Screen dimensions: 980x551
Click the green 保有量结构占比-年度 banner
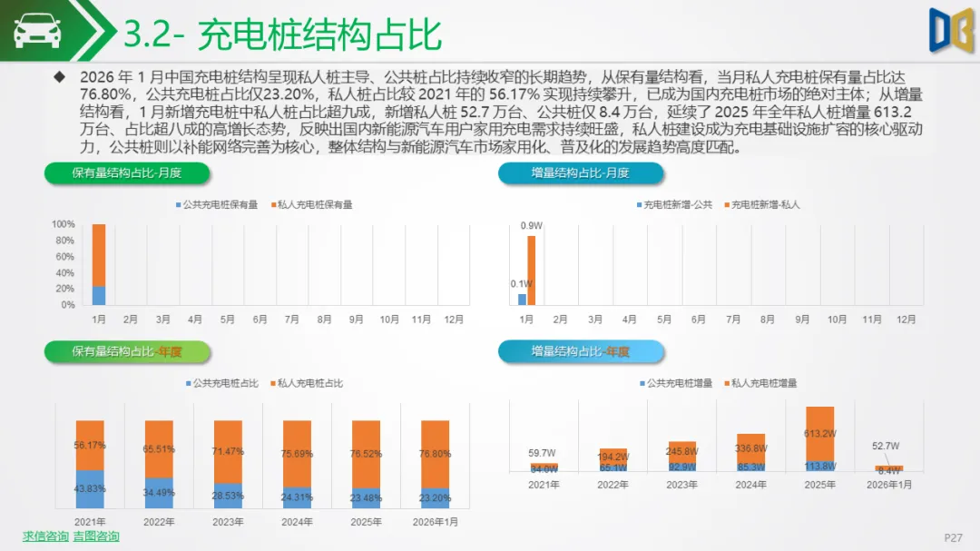(126, 350)
